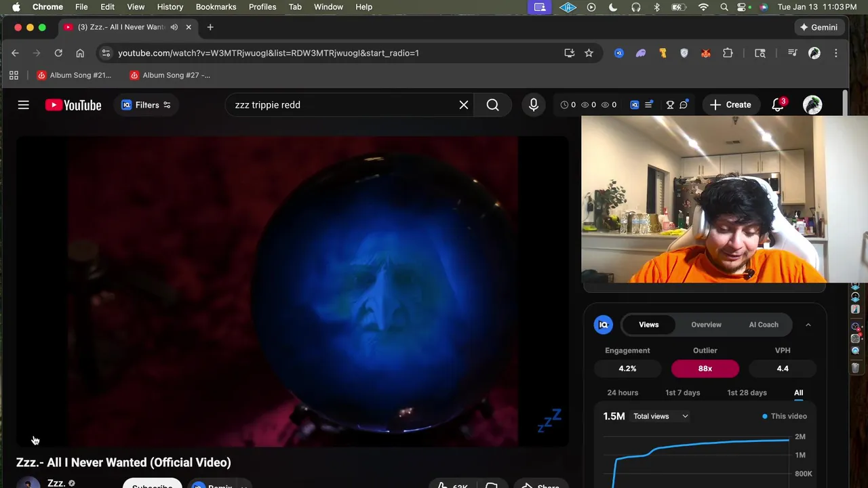
Task: Switch to the Overview tab
Action: (706, 325)
